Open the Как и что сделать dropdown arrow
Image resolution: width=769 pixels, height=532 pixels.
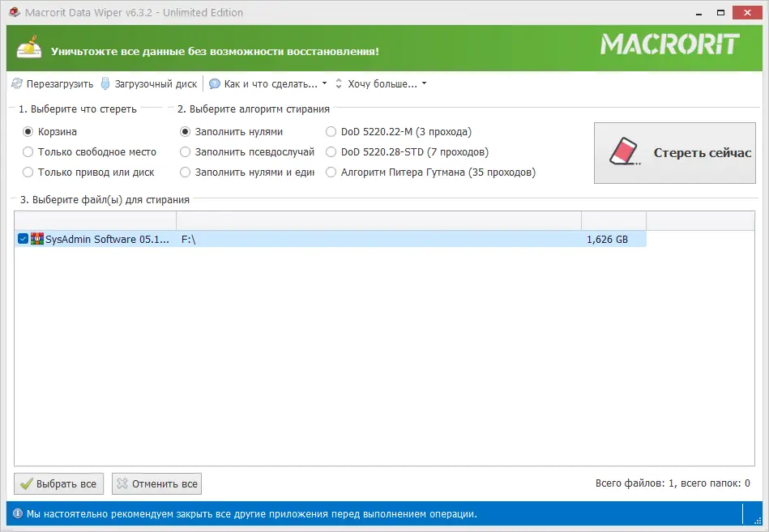click(x=324, y=83)
